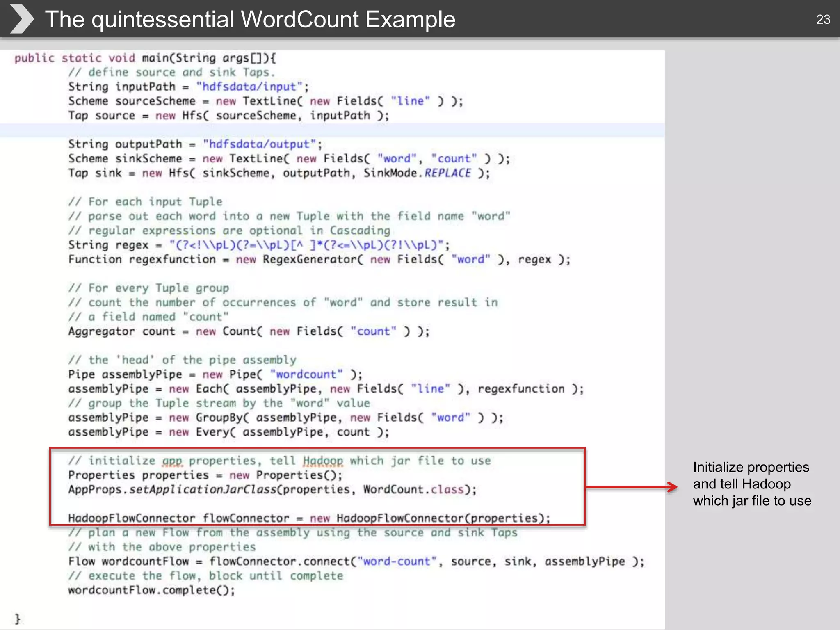Click the 'Scheme sourceScheme' line
The width and height of the screenshot is (840, 630).
pyautogui.click(x=265, y=101)
